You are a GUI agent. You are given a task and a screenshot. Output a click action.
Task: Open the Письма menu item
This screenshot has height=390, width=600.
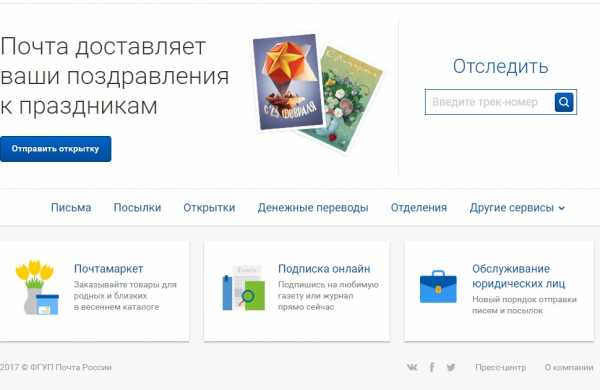point(71,207)
